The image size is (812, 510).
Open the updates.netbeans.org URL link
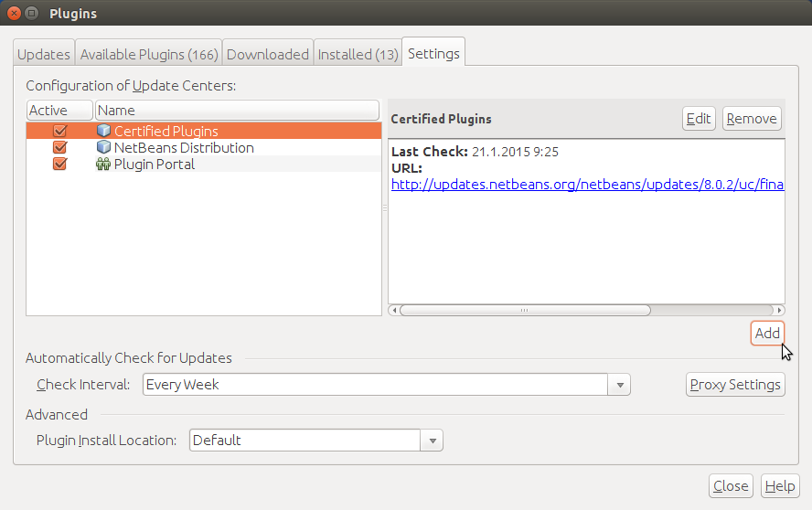point(587,185)
